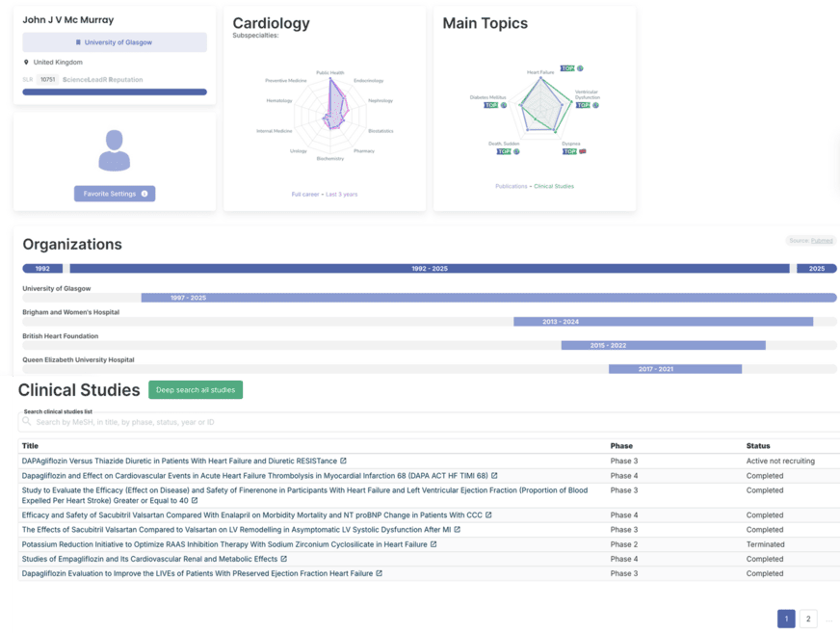The height and width of the screenshot is (633, 840).
Task: Click the person avatar icon above Favorite Settings
Action: (x=115, y=150)
